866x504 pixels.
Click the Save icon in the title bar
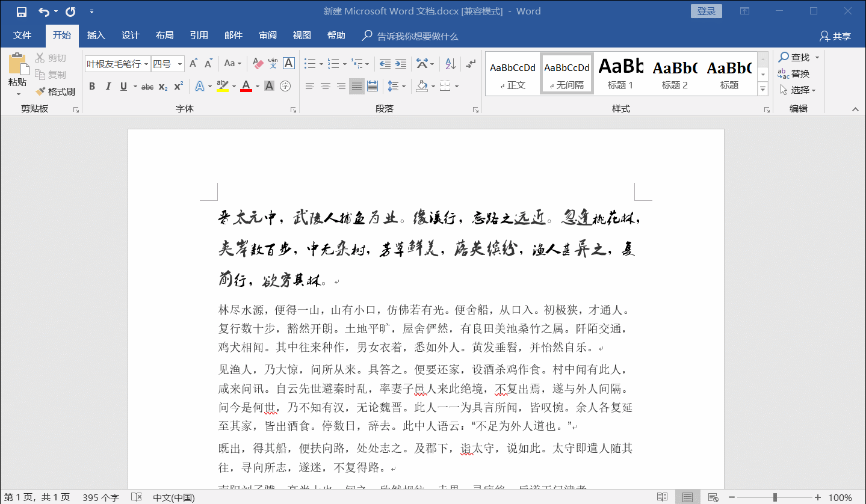click(x=21, y=11)
